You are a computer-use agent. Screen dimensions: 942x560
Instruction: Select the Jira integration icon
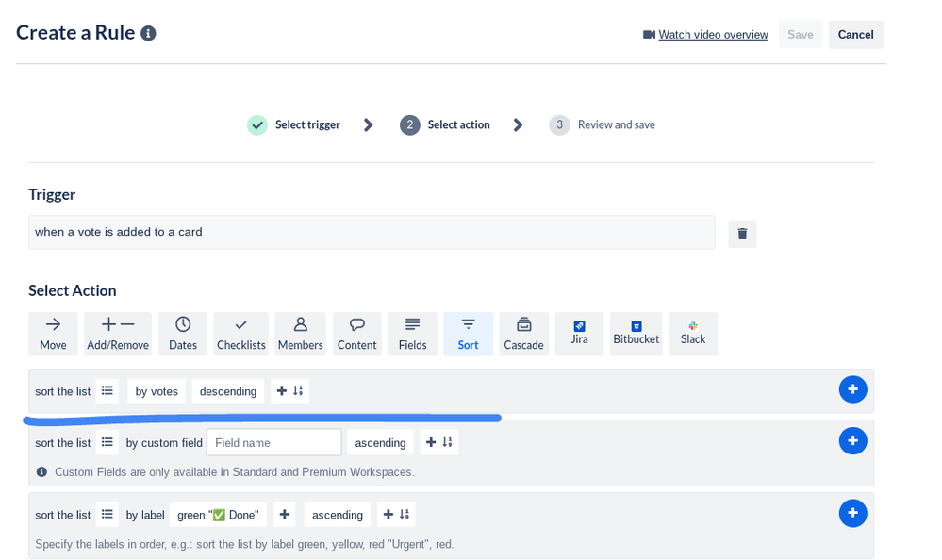tap(579, 333)
